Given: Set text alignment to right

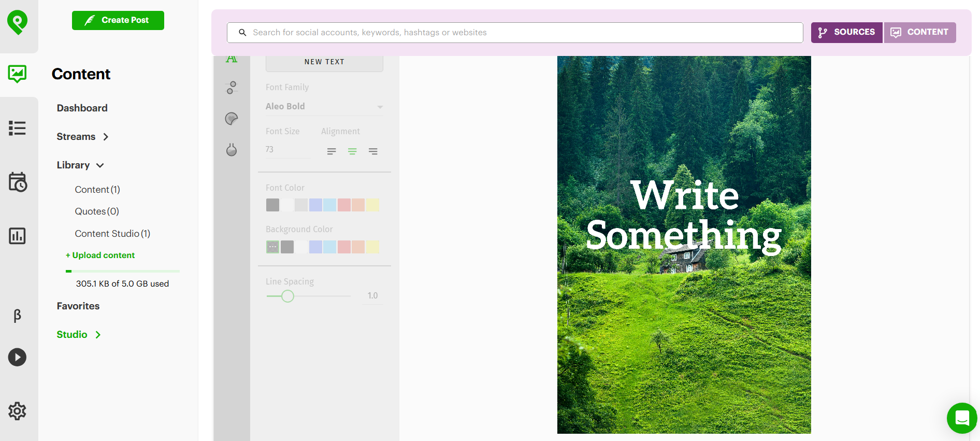Looking at the screenshot, I should (373, 151).
